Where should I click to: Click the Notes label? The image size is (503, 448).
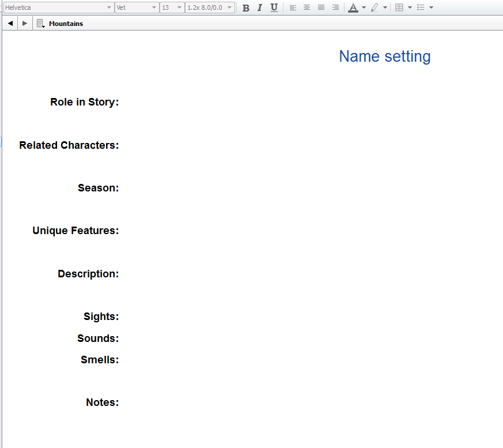[103, 402]
